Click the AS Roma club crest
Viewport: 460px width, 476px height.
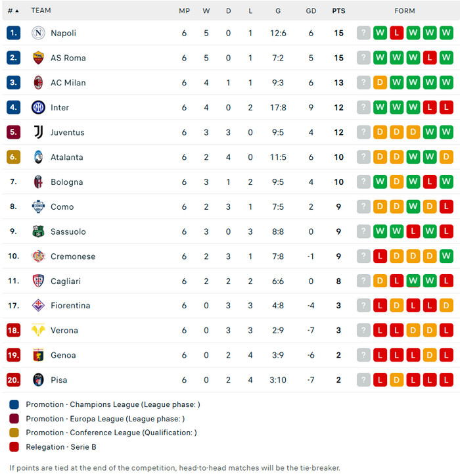[38, 58]
